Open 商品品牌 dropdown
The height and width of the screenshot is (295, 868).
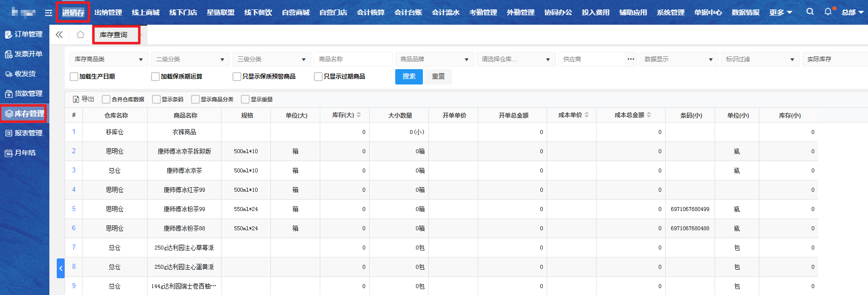pyautogui.click(x=434, y=59)
